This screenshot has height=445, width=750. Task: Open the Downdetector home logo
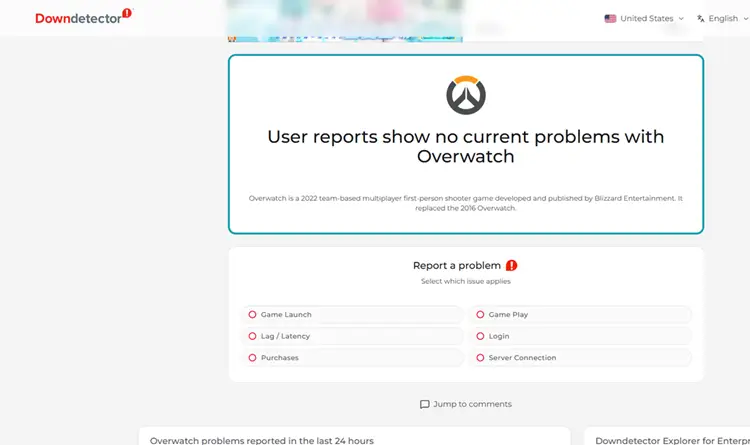tap(83, 17)
